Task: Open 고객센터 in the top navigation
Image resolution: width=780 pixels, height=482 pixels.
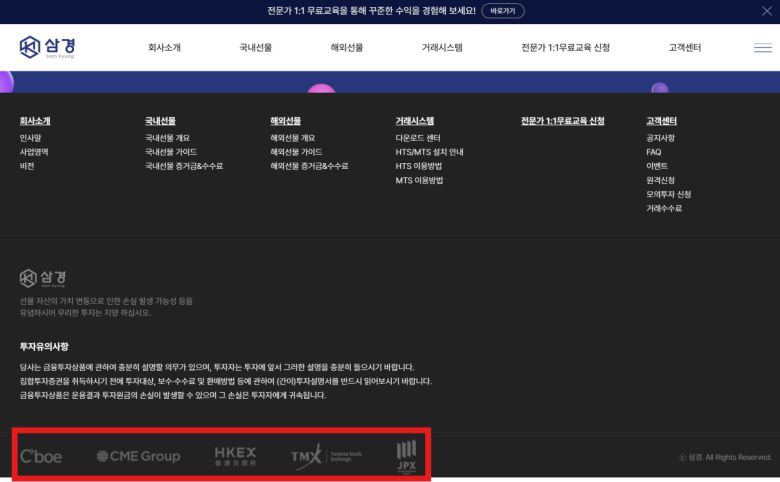Action: pos(685,48)
